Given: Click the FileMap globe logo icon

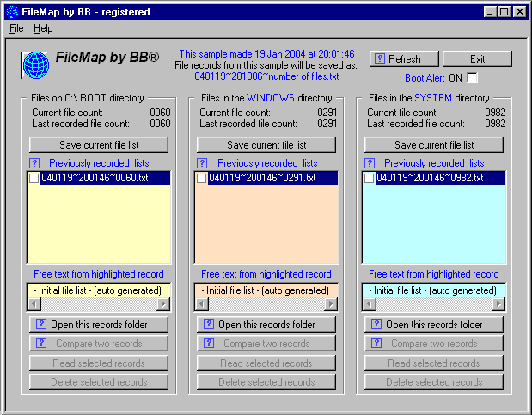Looking at the screenshot, I should [x=34, y=64].
